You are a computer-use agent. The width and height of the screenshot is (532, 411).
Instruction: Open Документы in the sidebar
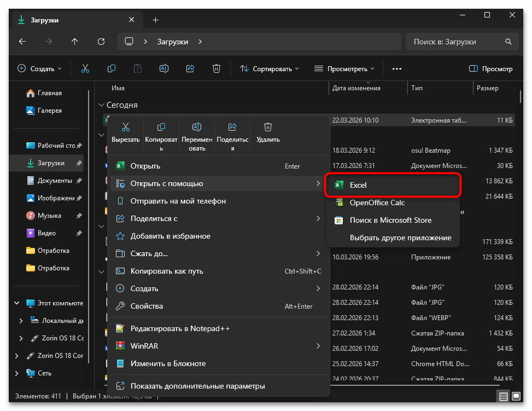click(x=54, y=181)
